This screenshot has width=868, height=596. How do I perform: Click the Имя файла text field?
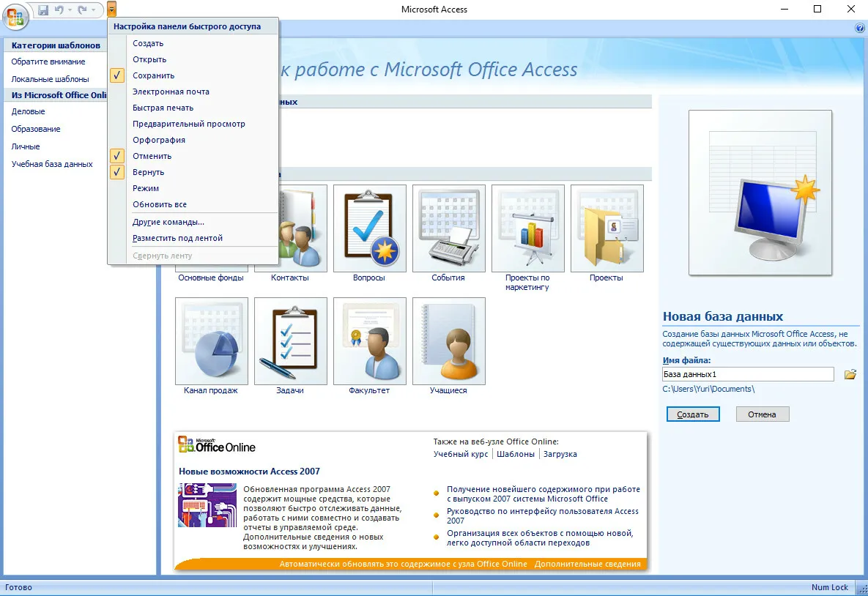[x=747, y=374]
